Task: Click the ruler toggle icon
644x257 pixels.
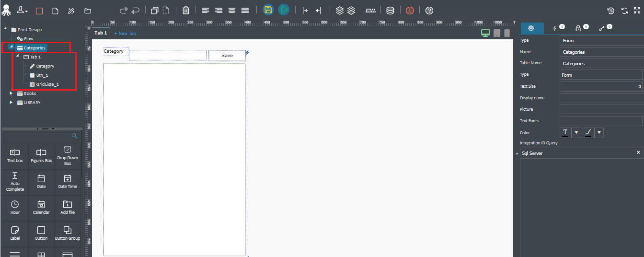Action: pos(371,10)
